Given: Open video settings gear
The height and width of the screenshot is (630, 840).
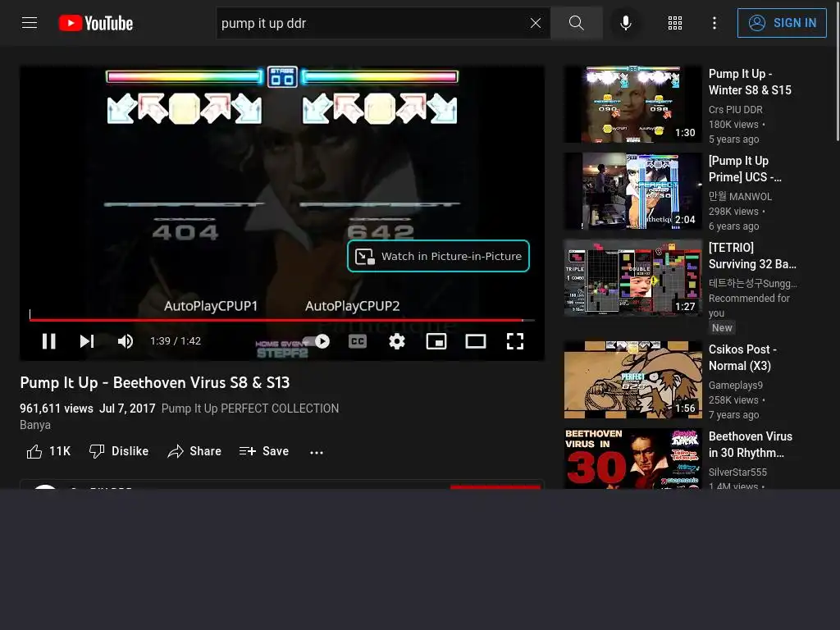Looking at the screenshot, I should click(x=397, y=341).
